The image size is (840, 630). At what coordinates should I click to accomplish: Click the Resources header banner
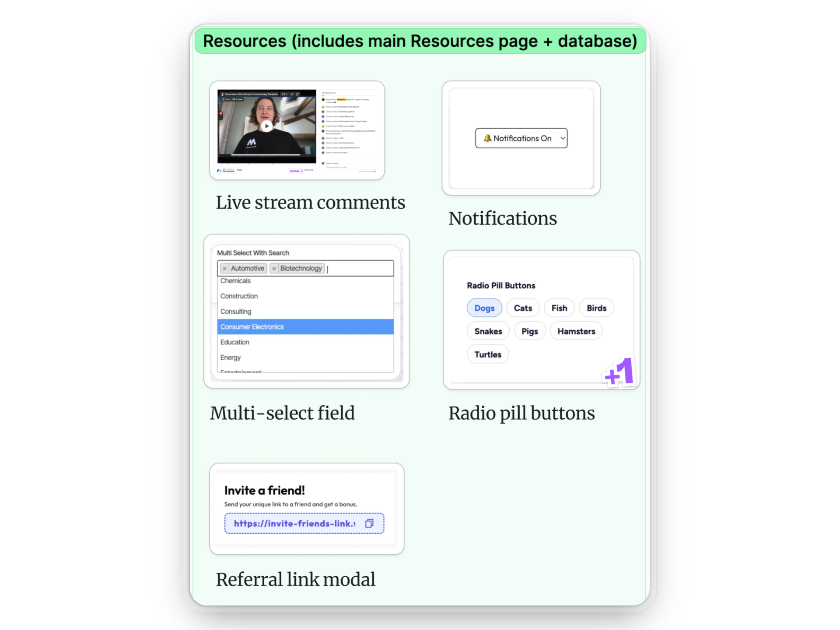420,41
